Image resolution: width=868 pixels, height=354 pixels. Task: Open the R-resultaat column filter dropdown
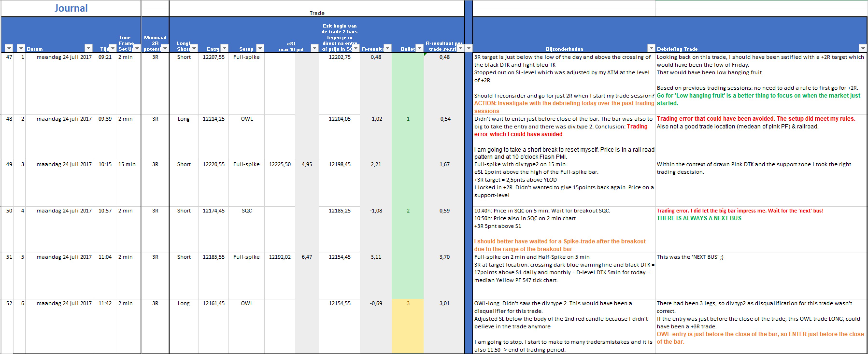click(x=387, y=48)
